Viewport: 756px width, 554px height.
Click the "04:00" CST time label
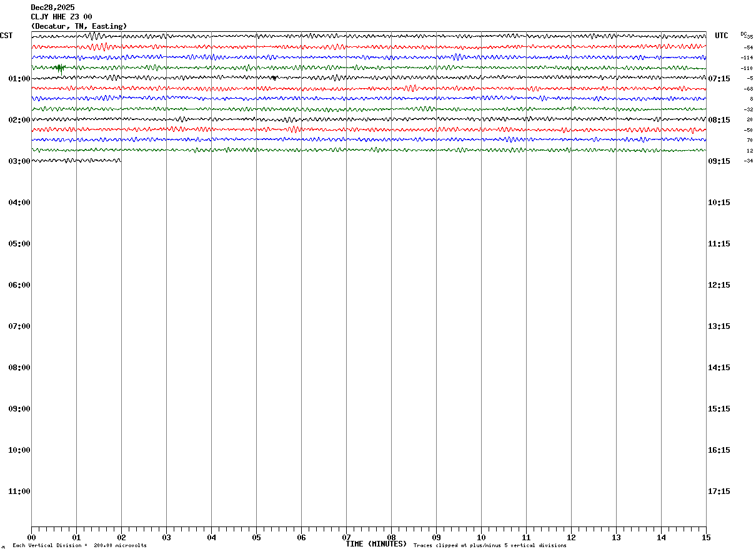(x=19, y=203)
